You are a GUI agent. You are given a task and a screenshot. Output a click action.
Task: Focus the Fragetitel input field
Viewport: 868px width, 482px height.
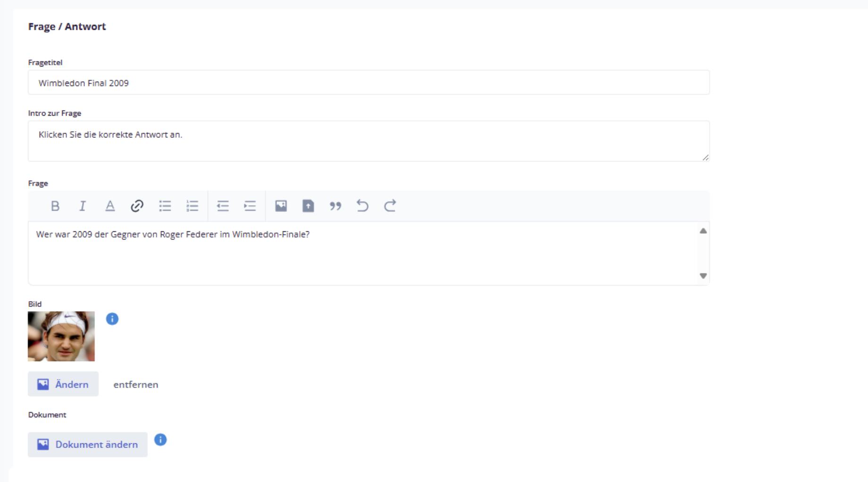tap(369, 83)
